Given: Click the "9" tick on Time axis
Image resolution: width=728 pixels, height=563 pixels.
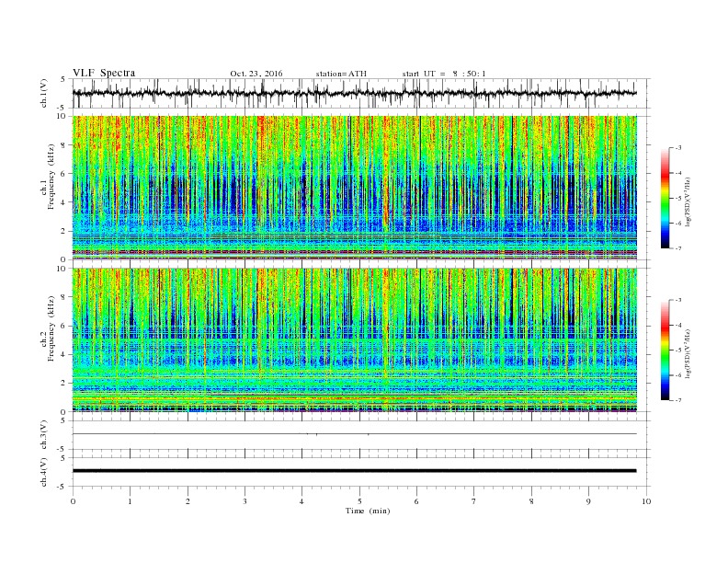Looking at the screenshot, I should click(588, 501).
